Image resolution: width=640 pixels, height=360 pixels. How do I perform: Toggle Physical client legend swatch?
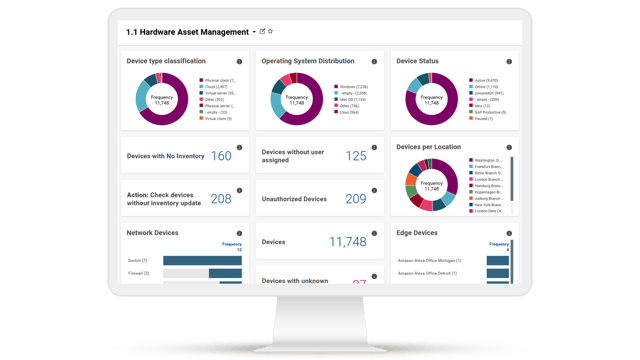(201, 80)
